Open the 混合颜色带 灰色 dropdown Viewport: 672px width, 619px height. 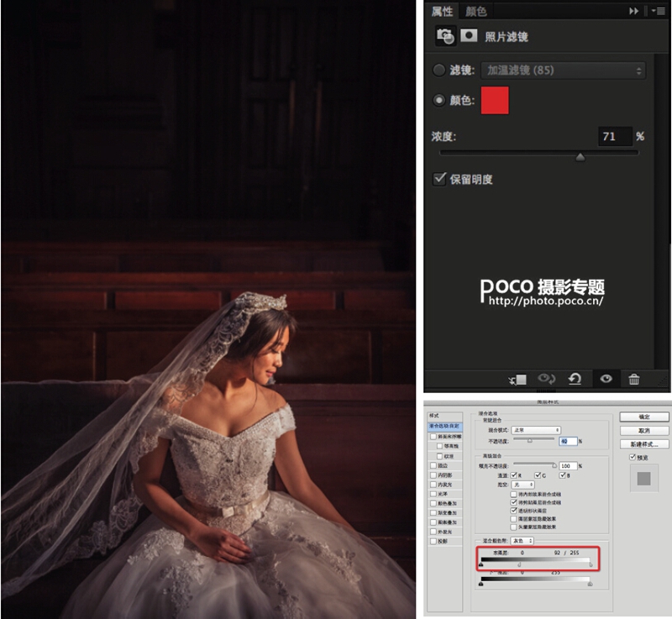[x=522, y=541]
